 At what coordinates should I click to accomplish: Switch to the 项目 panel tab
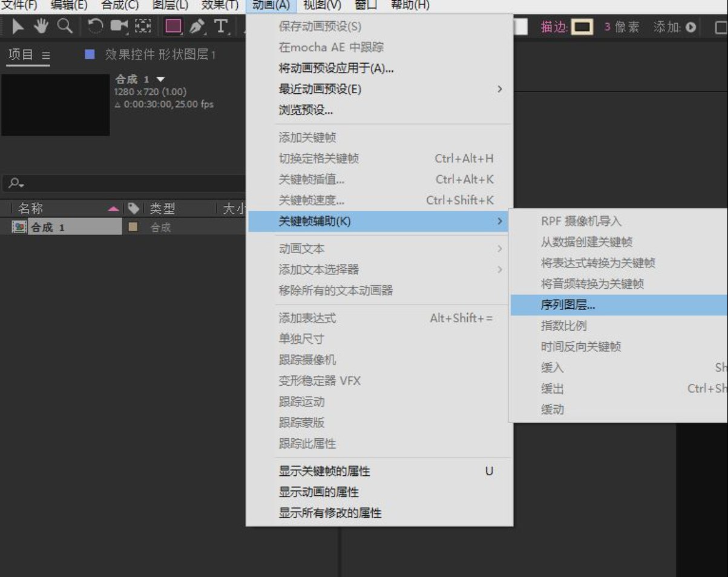coord(22,54)
